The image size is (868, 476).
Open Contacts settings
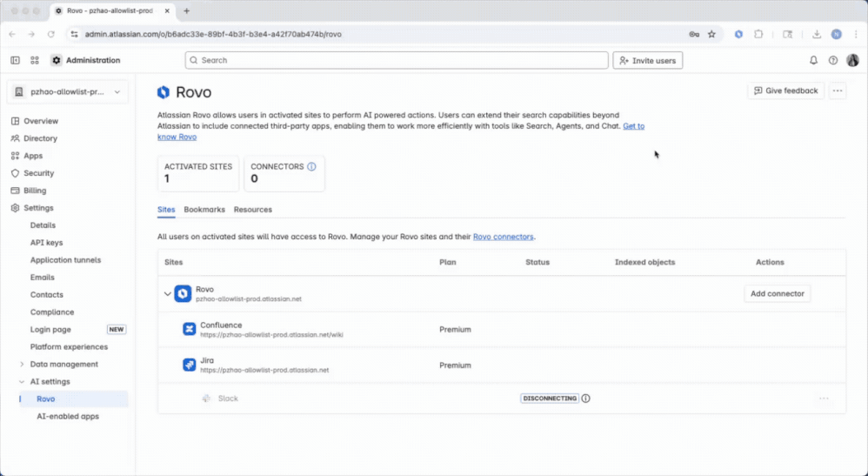point(46,295)
